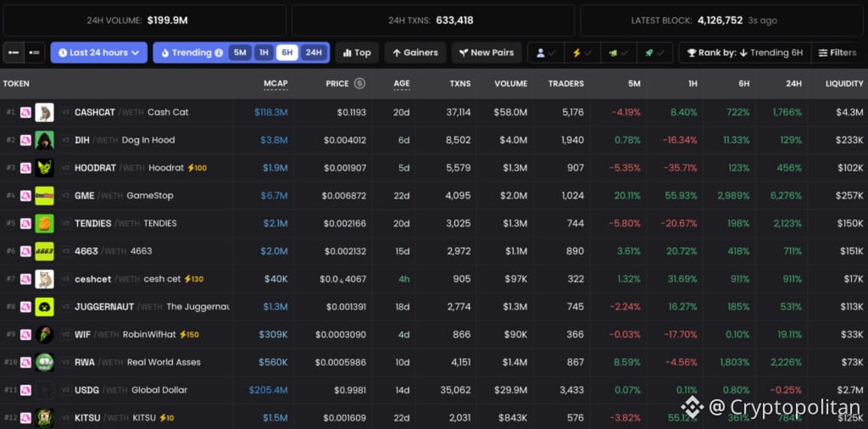This screenshot has width=868, height=429.
Task: Toggle the lightning boost filter
Action: pyautogui.click(x=582, y=53)
